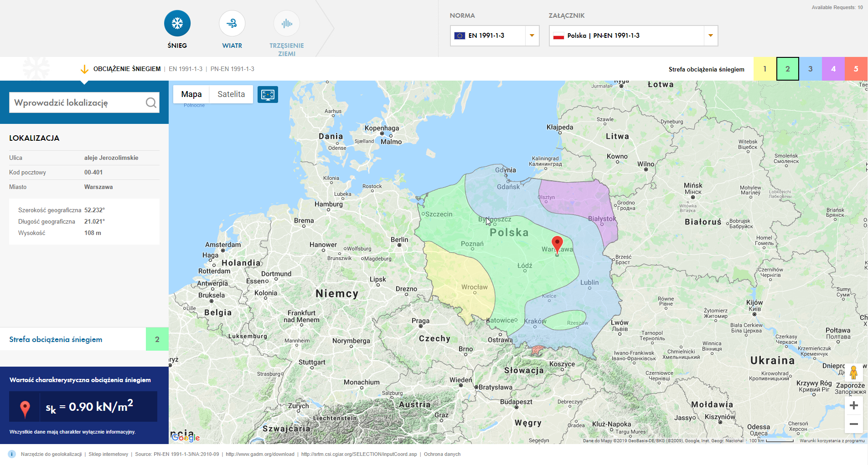Toggle fullscreen map view button
The height and width of the screenshot is (465, 868).
(x=268, y=95)
